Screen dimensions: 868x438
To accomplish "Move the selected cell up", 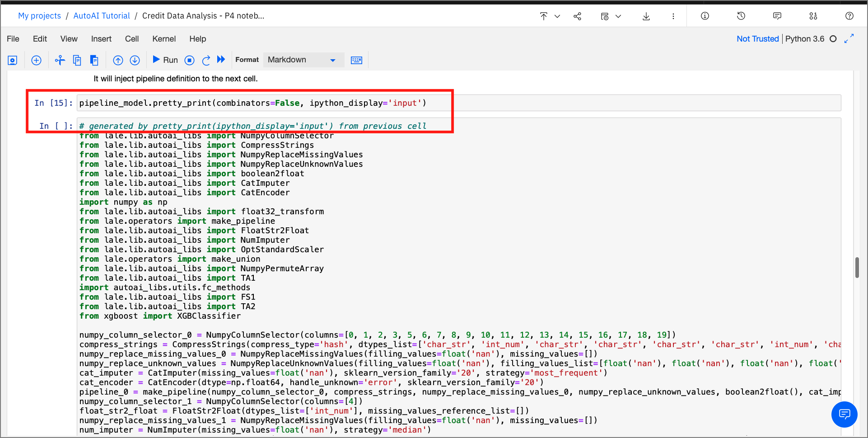I will (x=118, y=60).
